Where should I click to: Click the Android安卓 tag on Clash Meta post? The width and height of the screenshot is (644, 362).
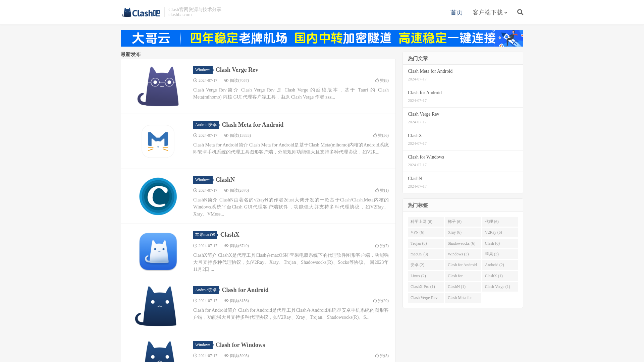[206, 125]
